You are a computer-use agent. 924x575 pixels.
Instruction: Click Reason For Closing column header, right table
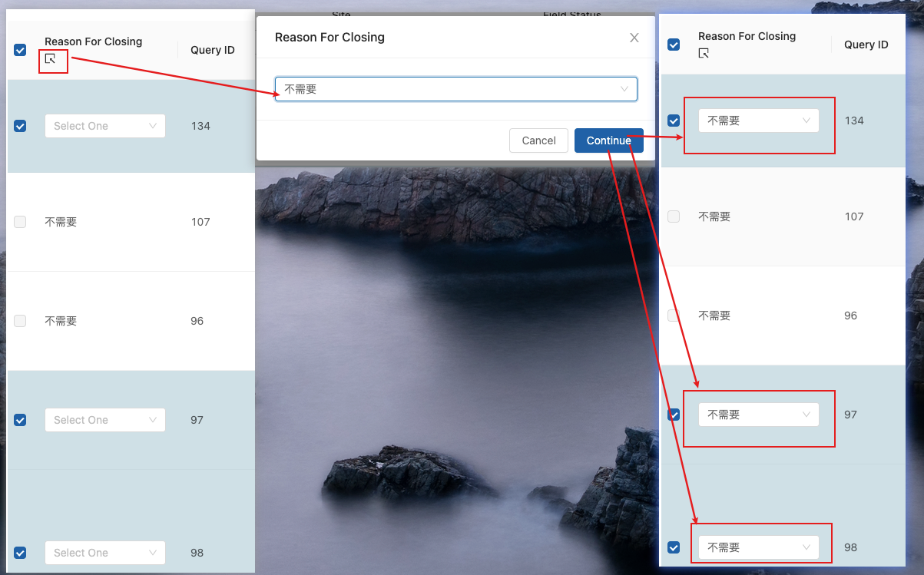747,36
